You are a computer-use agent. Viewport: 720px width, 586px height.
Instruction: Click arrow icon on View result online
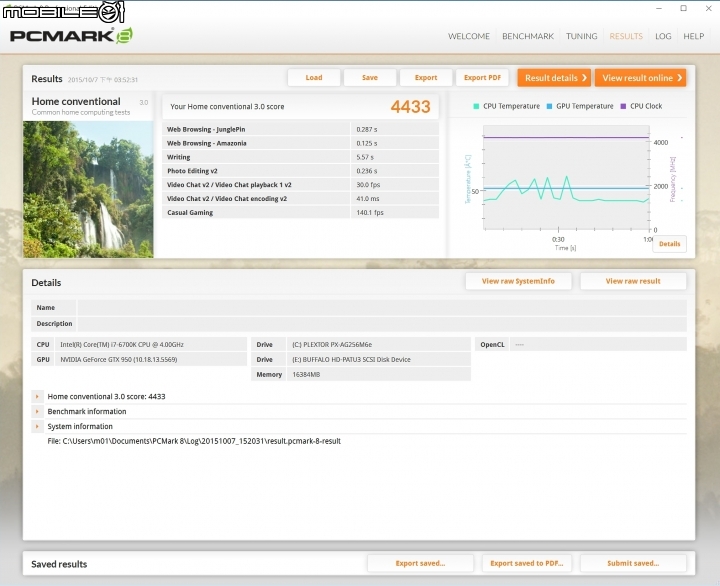point(680,78)
